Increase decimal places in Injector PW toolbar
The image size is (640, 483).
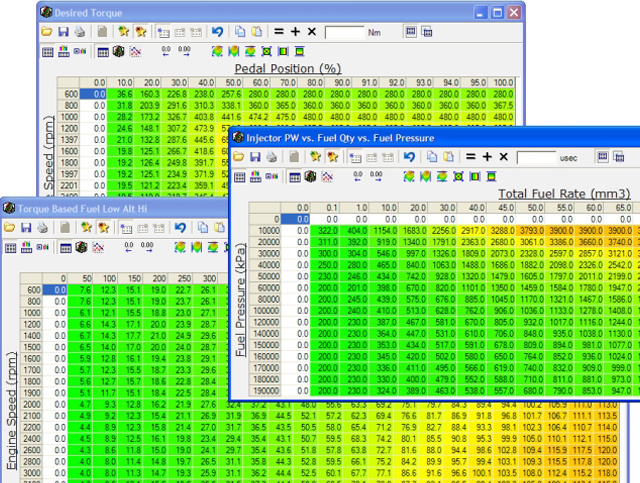point(376,176)
